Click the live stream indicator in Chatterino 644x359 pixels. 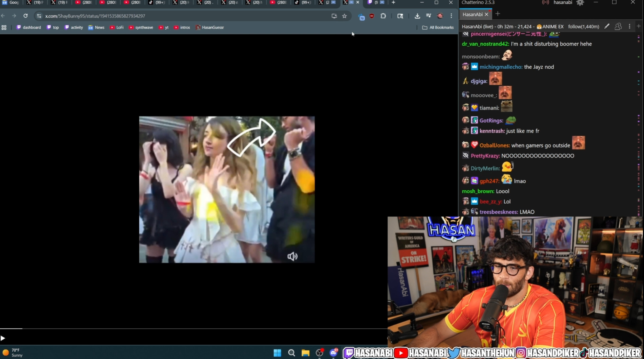[x=545, y=2]
